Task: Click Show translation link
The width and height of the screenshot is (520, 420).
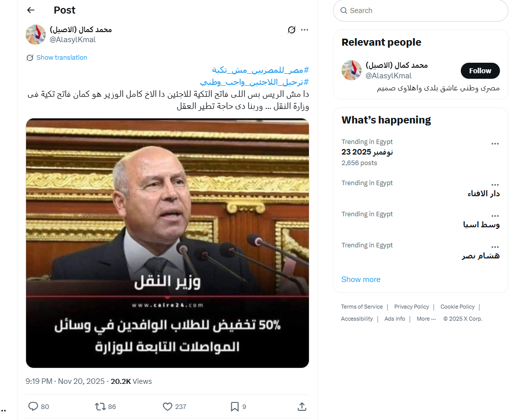Action: (62, 58)
